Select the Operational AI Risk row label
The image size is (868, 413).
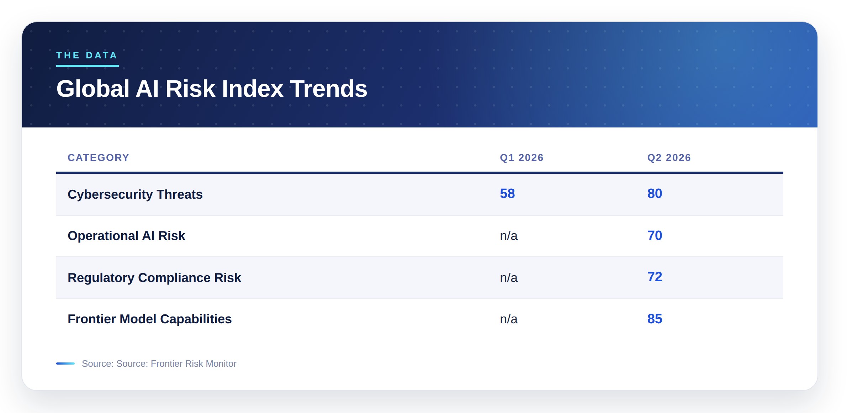(126, 236)
